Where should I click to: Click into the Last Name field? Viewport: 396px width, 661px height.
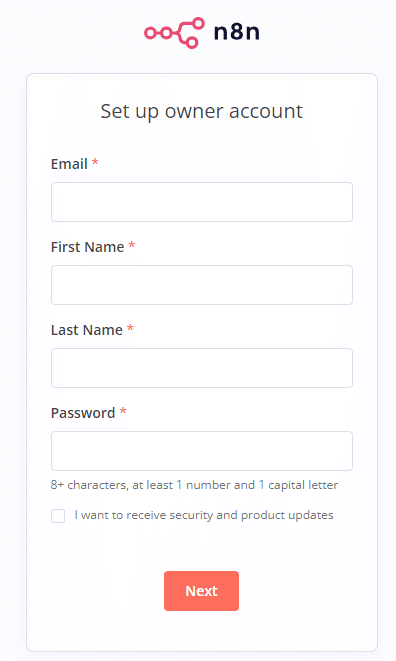click(x=202, y=368)
